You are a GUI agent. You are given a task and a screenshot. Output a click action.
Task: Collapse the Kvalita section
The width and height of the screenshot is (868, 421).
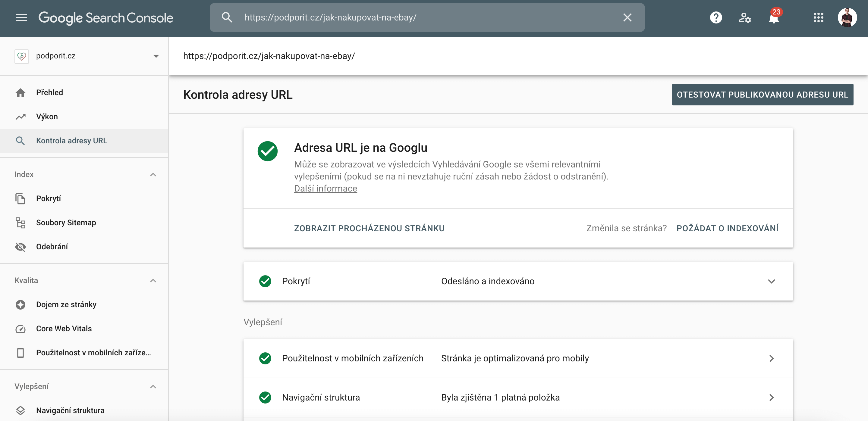tap(153, 281)
